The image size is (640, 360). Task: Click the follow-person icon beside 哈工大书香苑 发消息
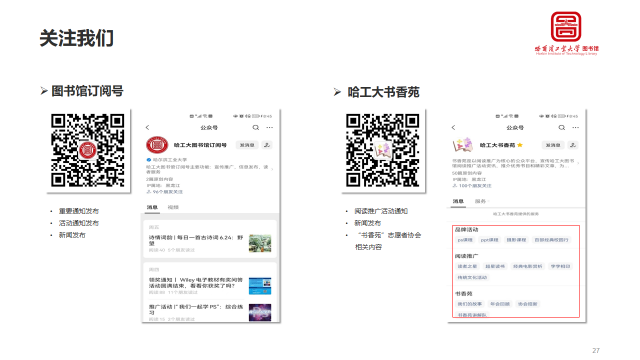pos(573,145)
